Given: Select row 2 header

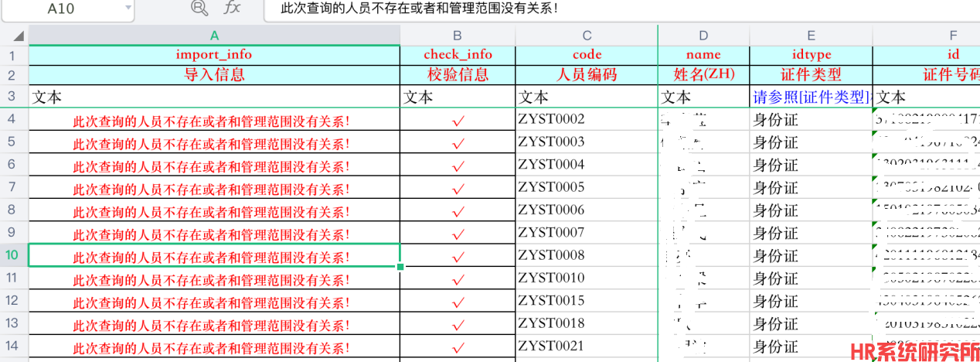Looking at the screenshot, I should [12, 75].
